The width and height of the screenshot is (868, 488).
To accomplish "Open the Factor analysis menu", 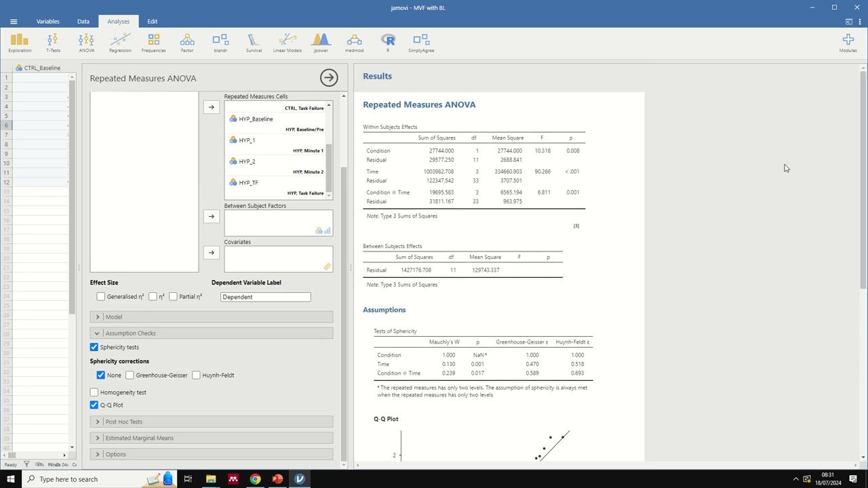I will click(x=187, y=43).
